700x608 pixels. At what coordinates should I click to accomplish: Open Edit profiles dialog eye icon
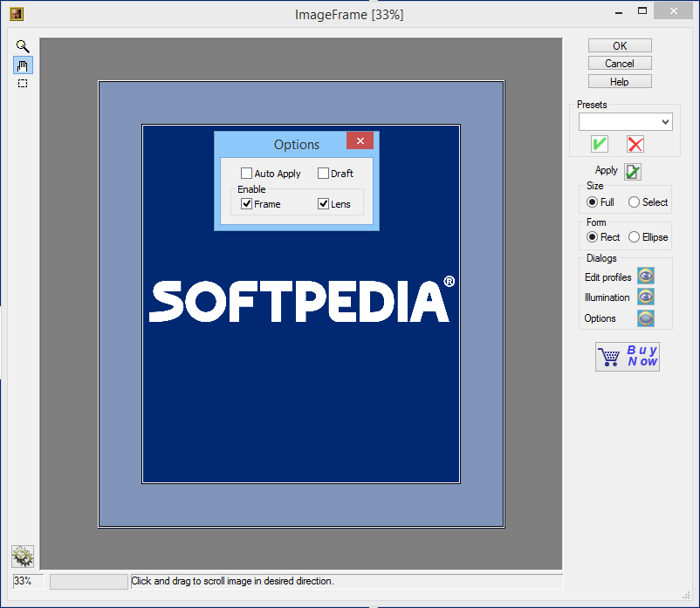pos(646,277)
